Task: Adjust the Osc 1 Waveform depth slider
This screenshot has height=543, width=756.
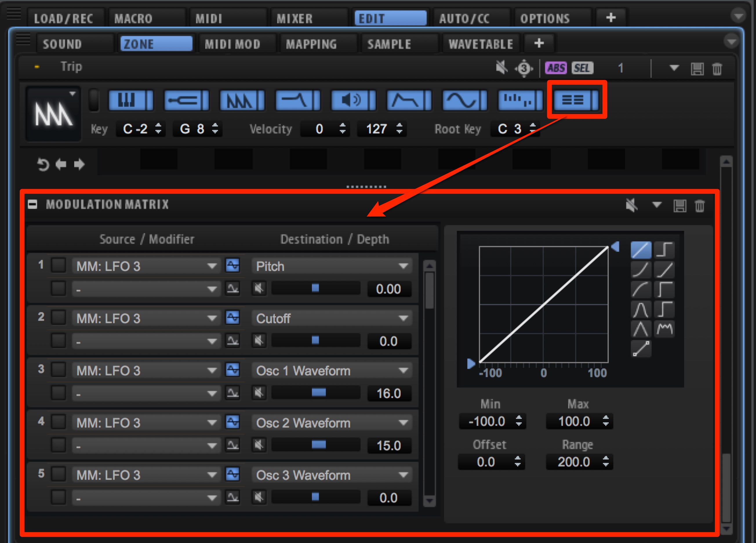Action: point(316,392)
